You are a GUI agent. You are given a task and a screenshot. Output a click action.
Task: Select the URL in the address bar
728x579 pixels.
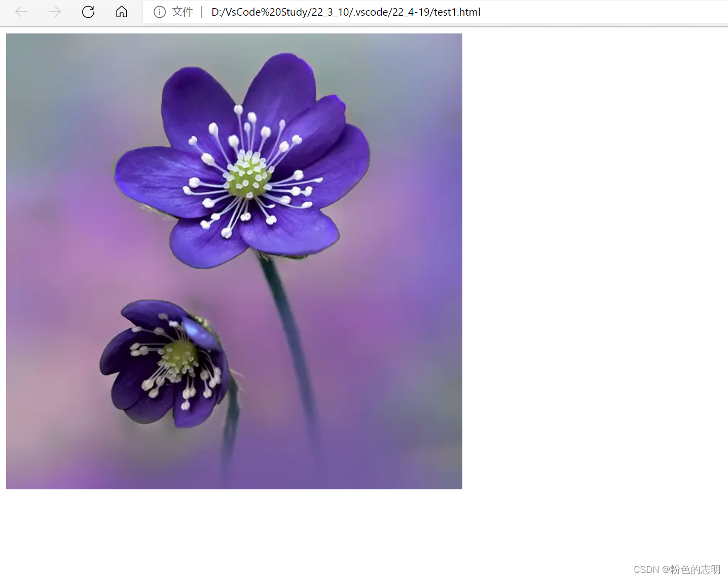(345, 12)
